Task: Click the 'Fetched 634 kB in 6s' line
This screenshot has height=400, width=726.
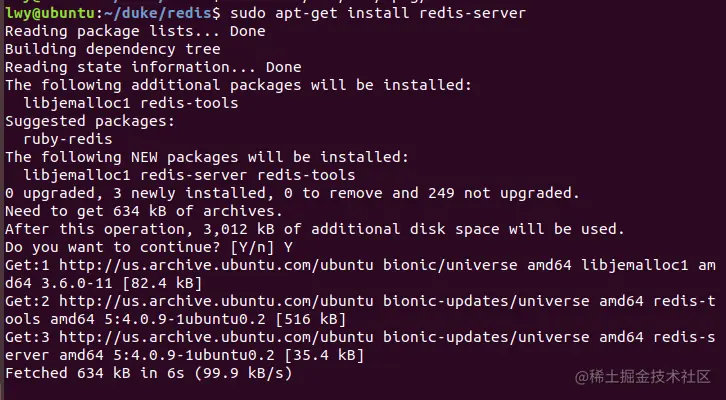Action: pos(148,373)
